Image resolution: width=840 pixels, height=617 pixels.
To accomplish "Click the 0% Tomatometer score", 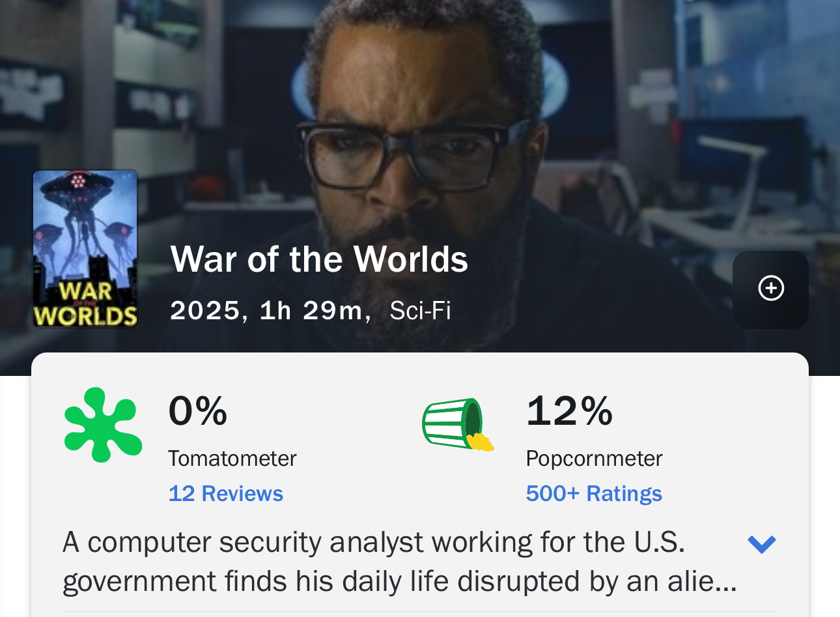I will click(x=198, y=411).
